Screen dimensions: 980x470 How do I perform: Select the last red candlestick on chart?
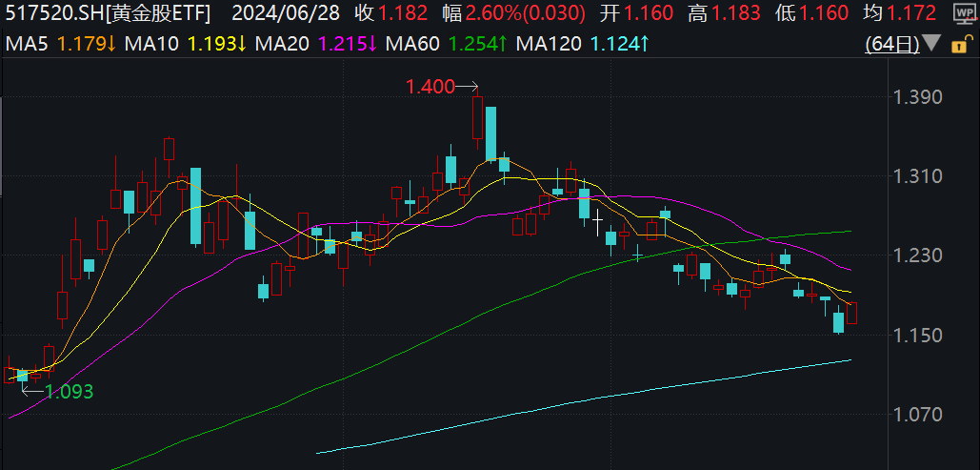point(851,313)
